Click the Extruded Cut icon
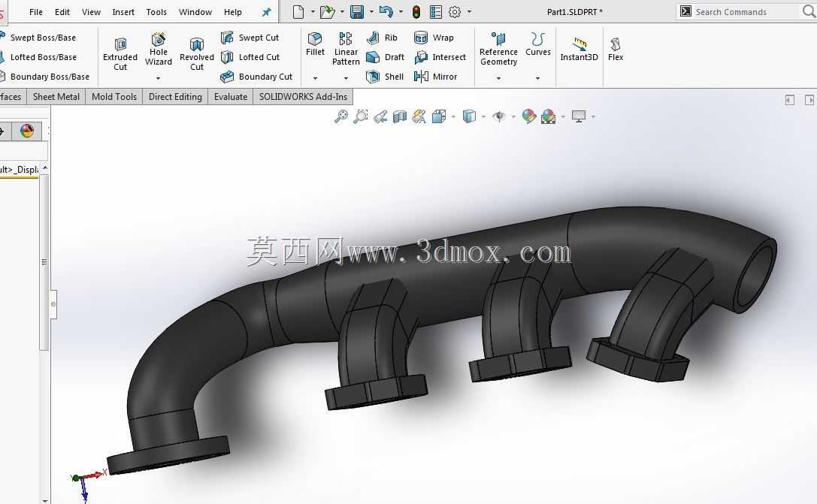The height and width of the screenshot is (504, 817). click(x=120, y=44)
